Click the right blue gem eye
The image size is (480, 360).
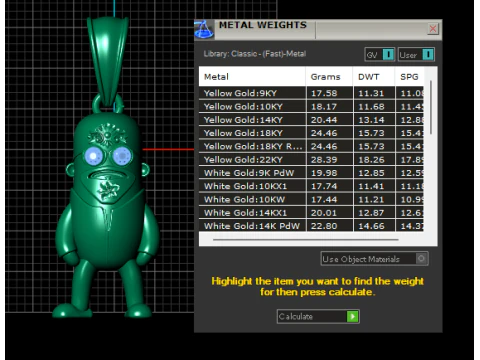coord(122,156)
